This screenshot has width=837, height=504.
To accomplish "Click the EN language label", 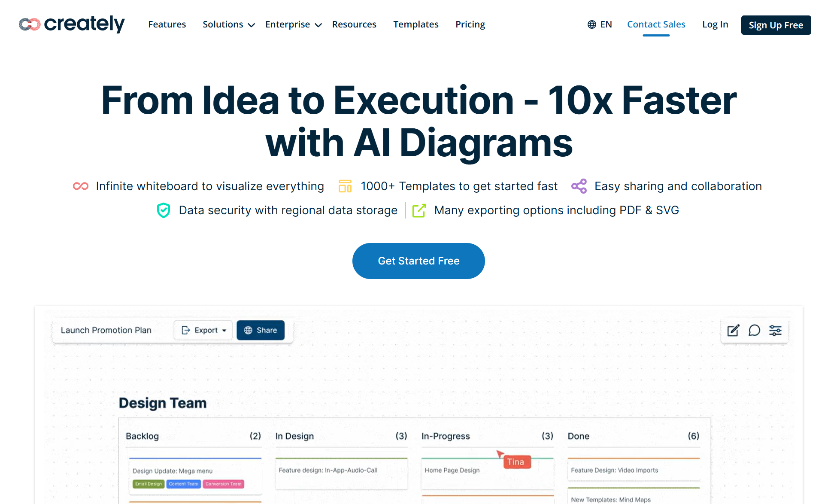I will tap(606, 24).
